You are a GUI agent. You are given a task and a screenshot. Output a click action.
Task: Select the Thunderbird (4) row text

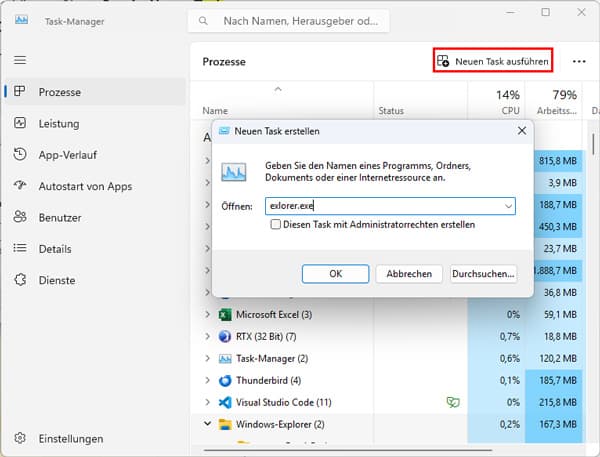pos(269,380)
